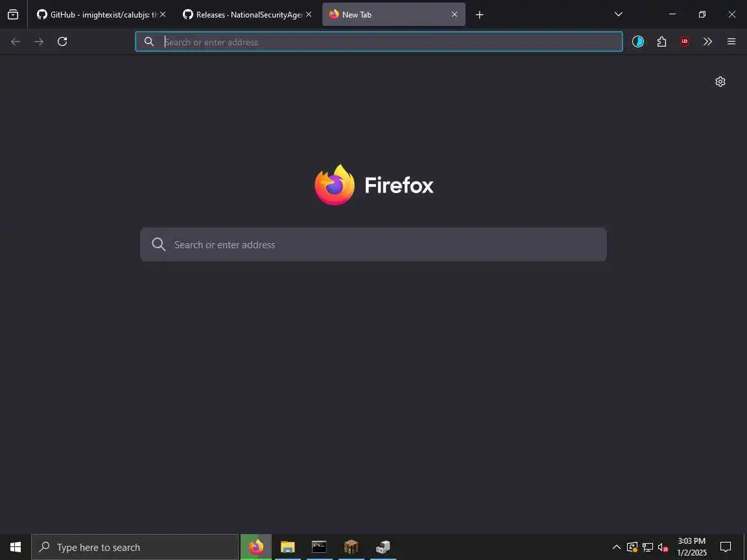Viewport: 747px width, 560px height.
Task: Open network status tray icon
Action: pos(648,547)
